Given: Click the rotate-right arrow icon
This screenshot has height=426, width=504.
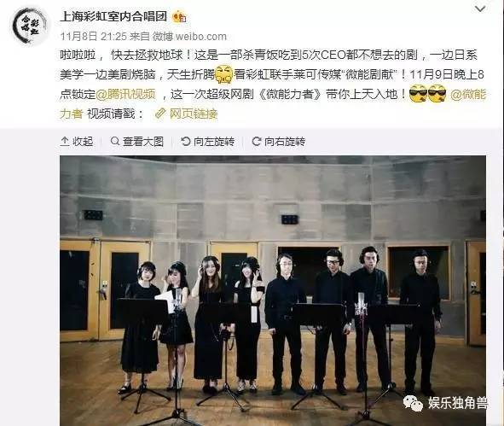Looking at the screenshot, I should pyautogui.click(x=256, y=141).
